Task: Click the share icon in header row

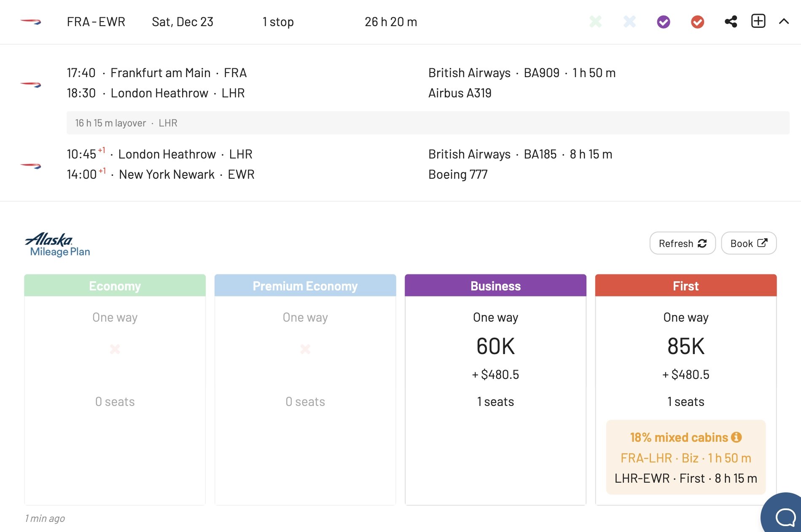Action: (731, 21)
